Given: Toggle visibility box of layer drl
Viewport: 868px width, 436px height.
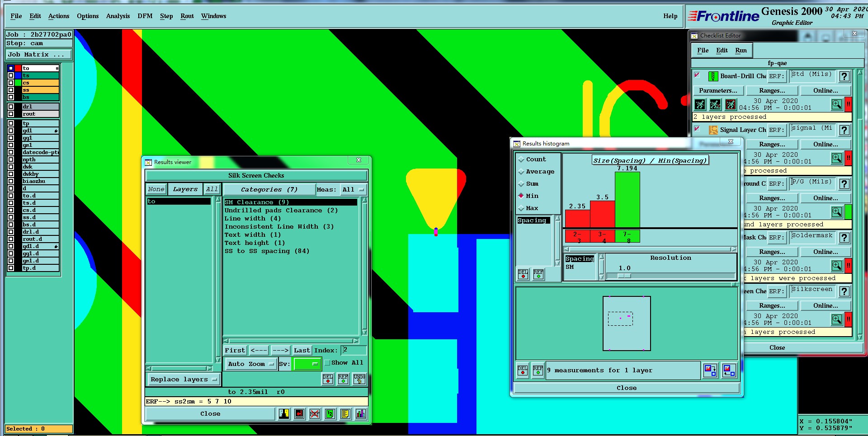Looking at the screenshot, I should click(10, 107).
